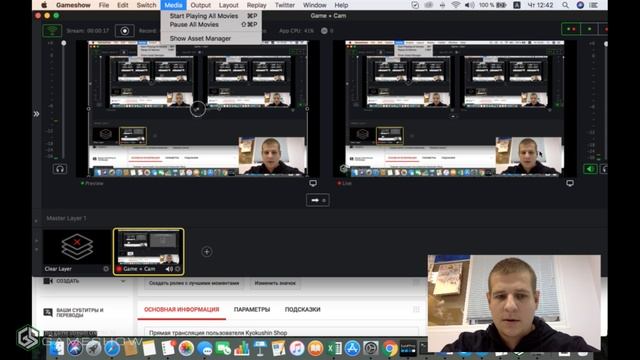Image resolution: width=640 pixels, height=360 pixels.
Task: Open the Game + Cam shot settings gear
Action: [178, 269]
